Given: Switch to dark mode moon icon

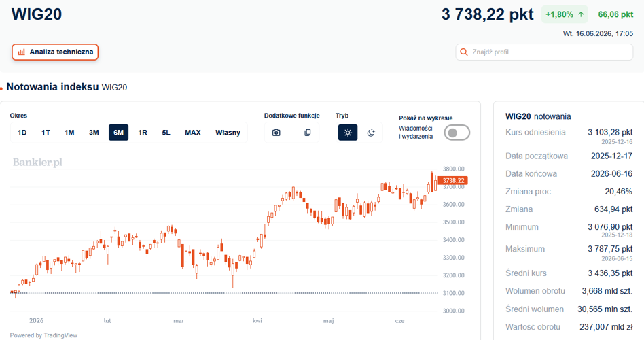Looking at the screenshot, I should coord(371,133).
